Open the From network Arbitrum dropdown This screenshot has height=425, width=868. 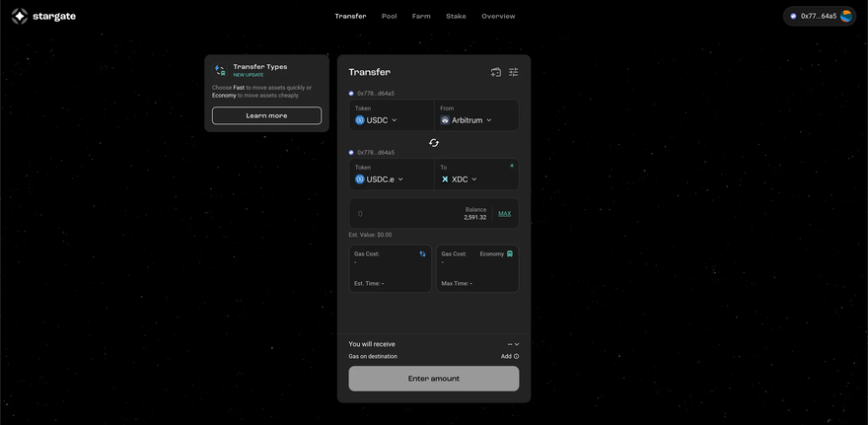point(467,120)
